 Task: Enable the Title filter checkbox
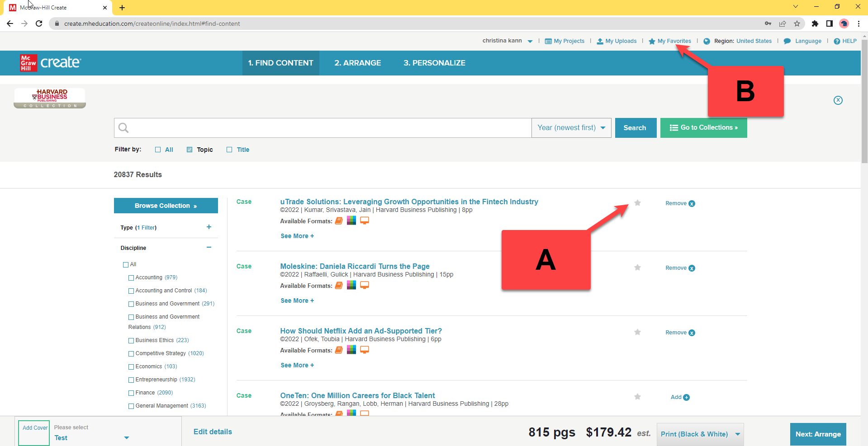(x=229, y=150)
